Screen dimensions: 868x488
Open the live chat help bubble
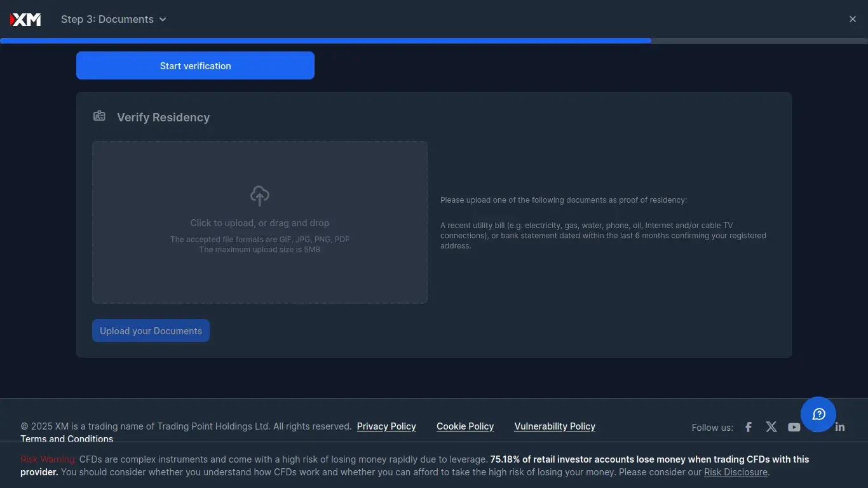(x=818, y=414)
